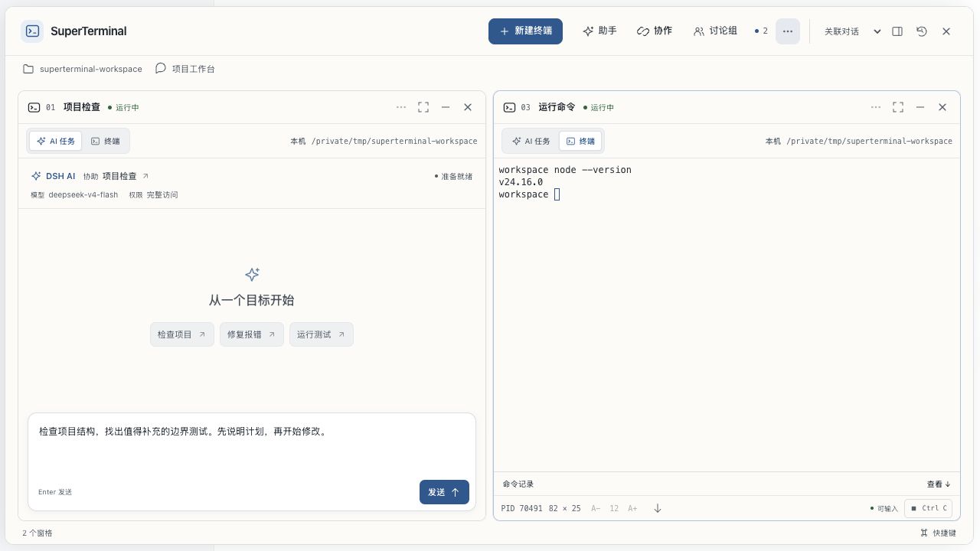This screenshot has height=551, width=980.
Task: Increase terminal font size with A+
Action: tap(632, 508)
